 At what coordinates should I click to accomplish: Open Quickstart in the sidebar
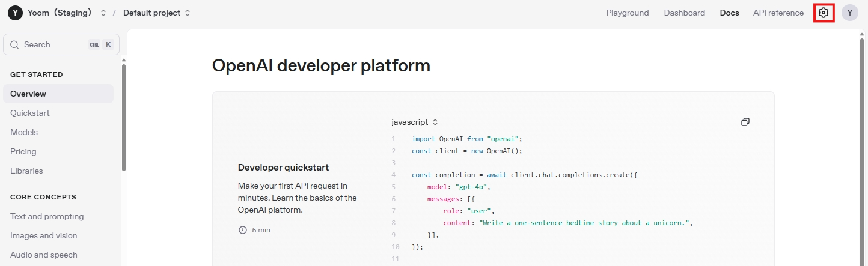tap(30, 113)
